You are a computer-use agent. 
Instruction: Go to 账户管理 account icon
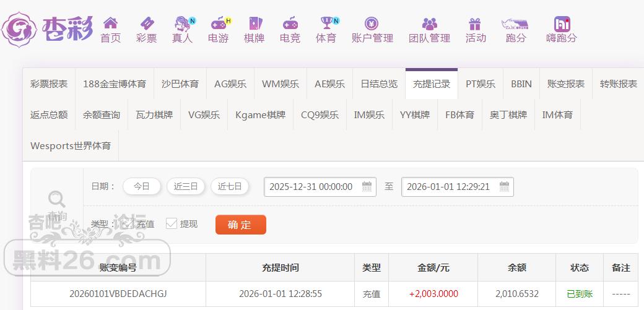click(372, 24)
